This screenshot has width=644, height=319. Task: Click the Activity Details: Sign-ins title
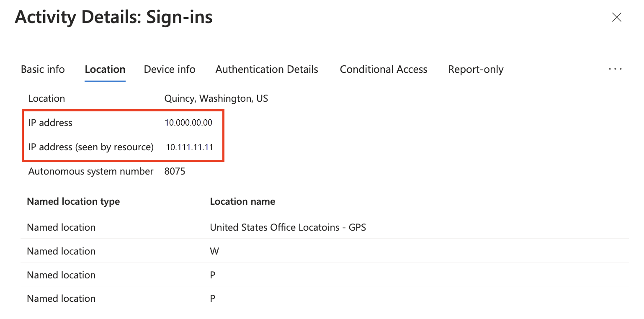coord(114,17)
